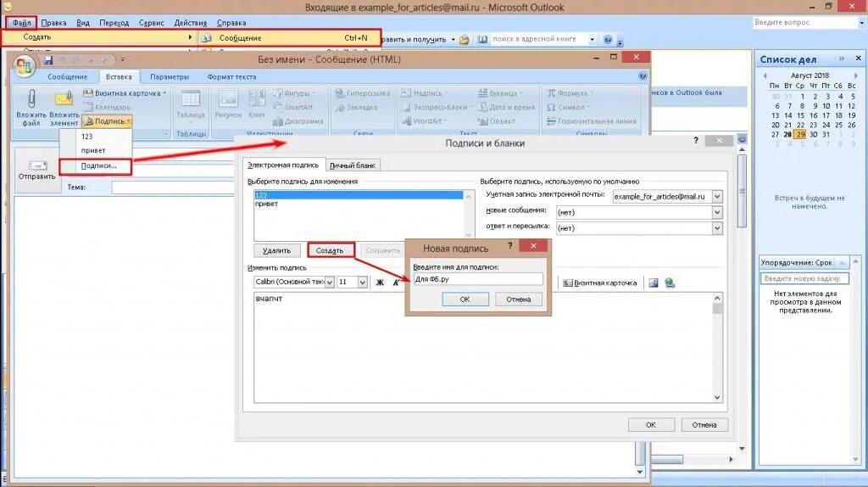The width and height of the screenshot is (868, 487).
Task: Click the Объект ribbon item
Action: (497, 121)
